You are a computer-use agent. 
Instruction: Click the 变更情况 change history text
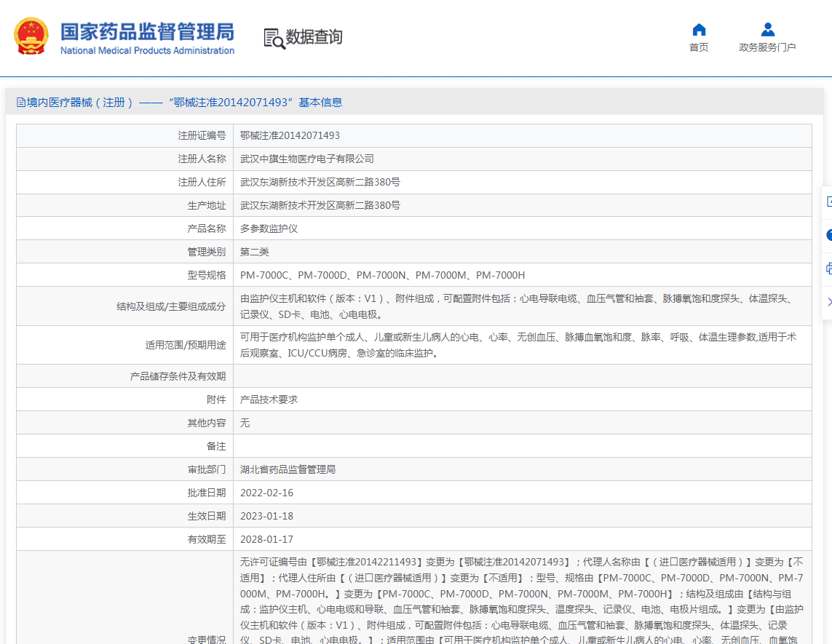[x=522, y=600]
